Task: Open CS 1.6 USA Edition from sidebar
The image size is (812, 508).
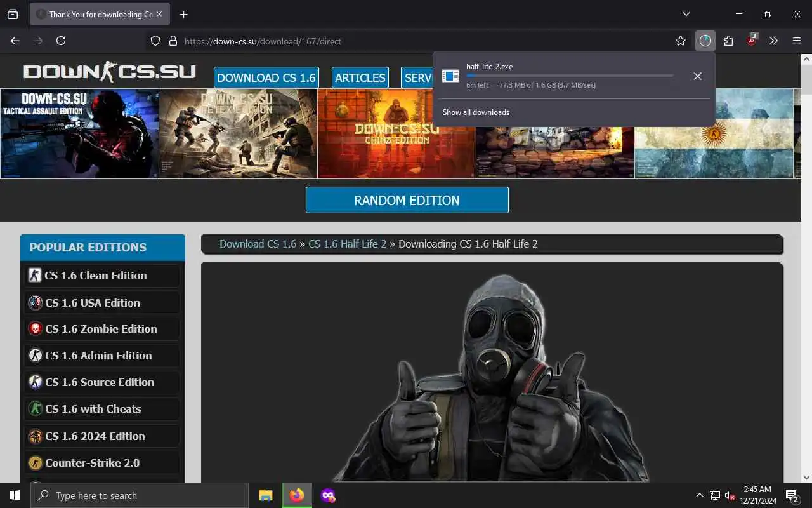Action: point(102,303)
